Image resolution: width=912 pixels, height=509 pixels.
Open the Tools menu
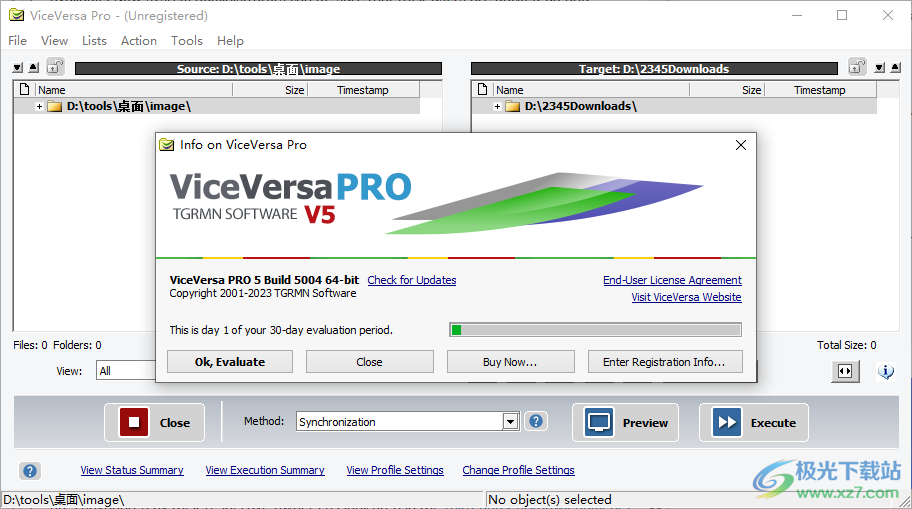pyautogui.click(x=187, y=41)
